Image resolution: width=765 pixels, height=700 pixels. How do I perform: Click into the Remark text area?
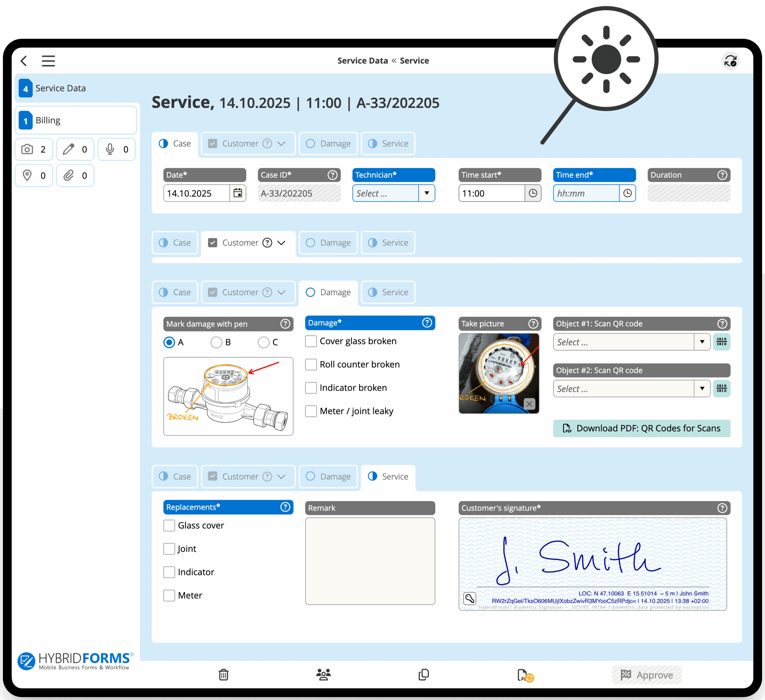tap(370, 561)
